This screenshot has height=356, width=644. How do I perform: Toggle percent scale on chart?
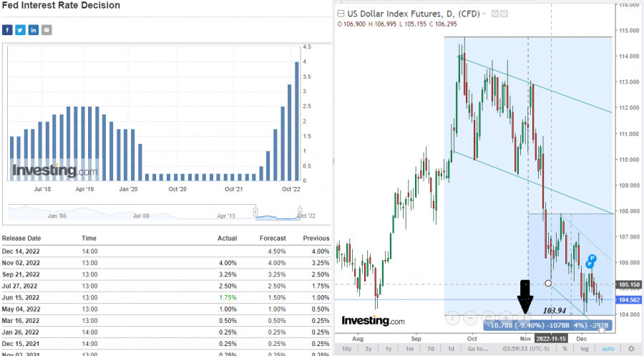(565, 349)
